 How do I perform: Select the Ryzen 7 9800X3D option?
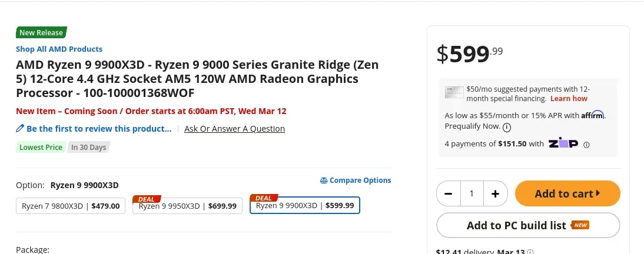coord(71,206)
